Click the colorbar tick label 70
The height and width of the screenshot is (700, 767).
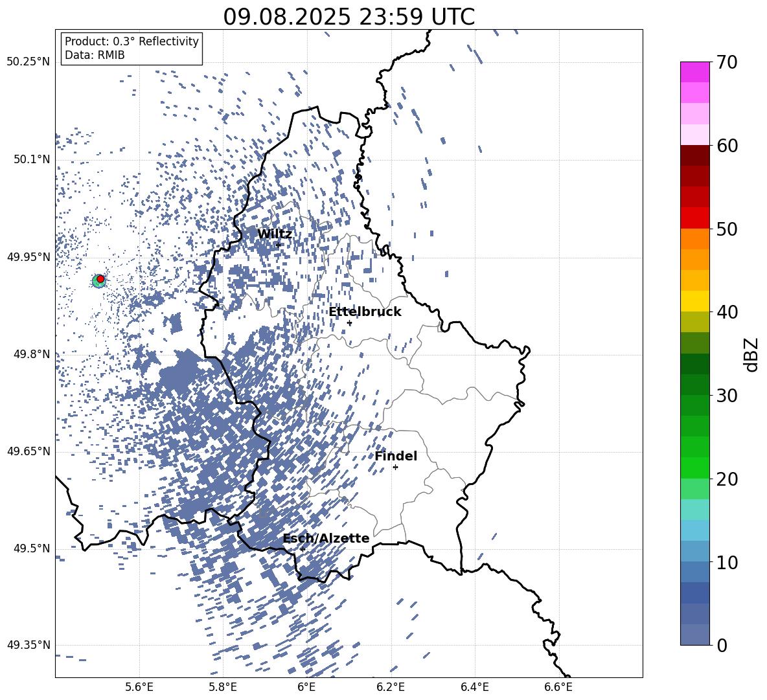(x=727, y=62)
